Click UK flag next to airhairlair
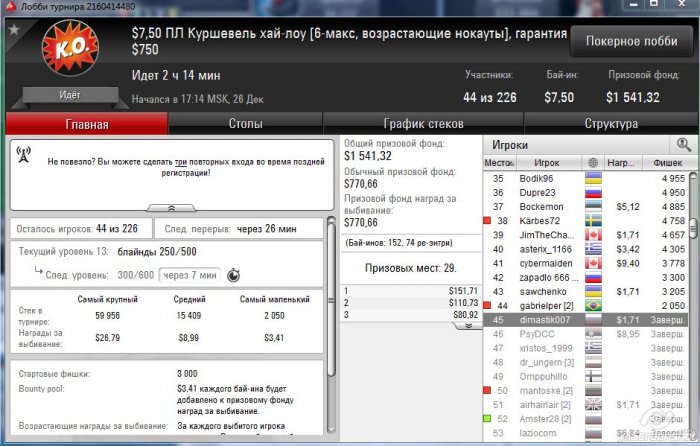This screenshot has height=446, width=700. [x=593, y=404]
